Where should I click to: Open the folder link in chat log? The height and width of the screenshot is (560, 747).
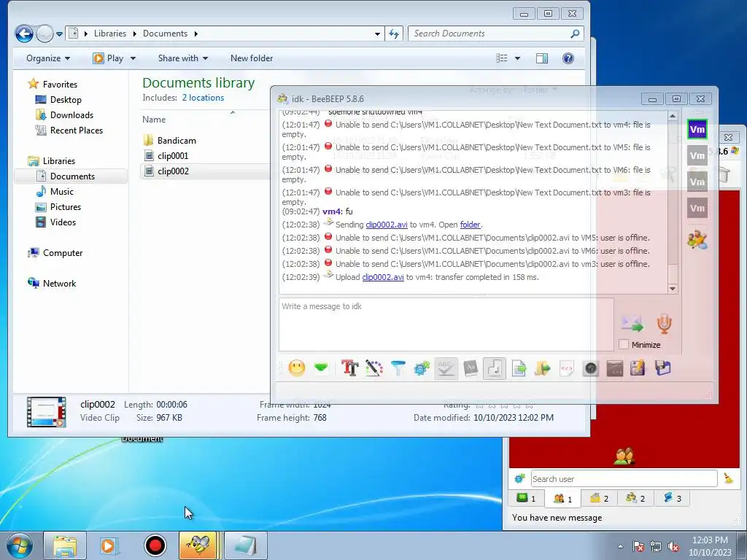[471, 225]
